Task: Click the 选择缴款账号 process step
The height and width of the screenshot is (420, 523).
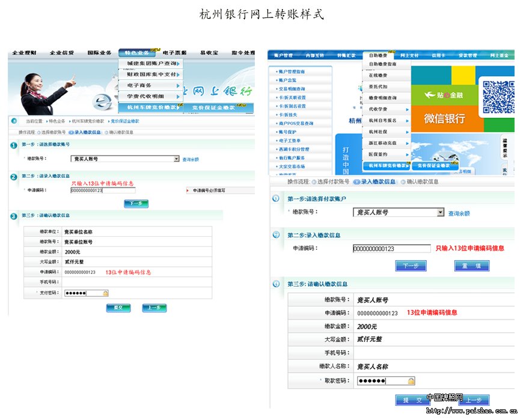Action: coord(51,133)
